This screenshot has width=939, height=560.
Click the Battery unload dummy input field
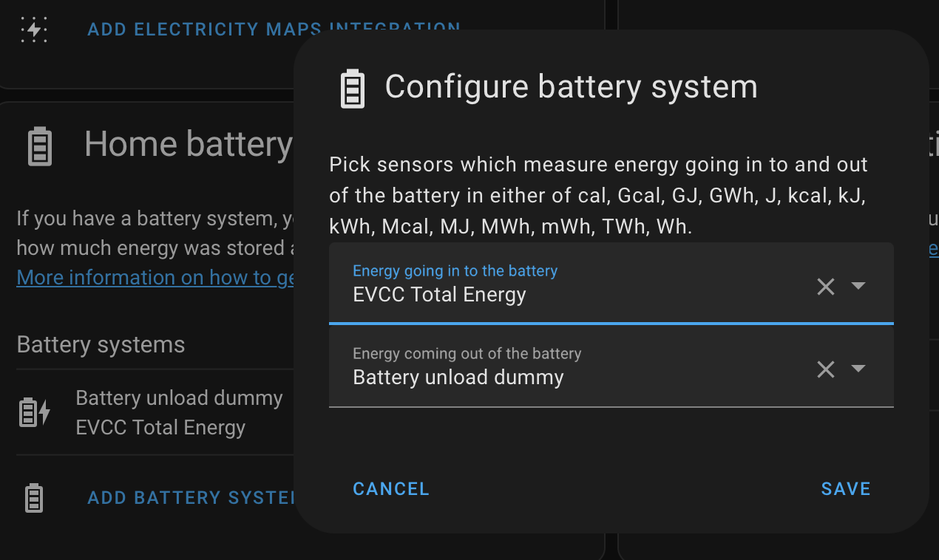[x=562, y=377]
